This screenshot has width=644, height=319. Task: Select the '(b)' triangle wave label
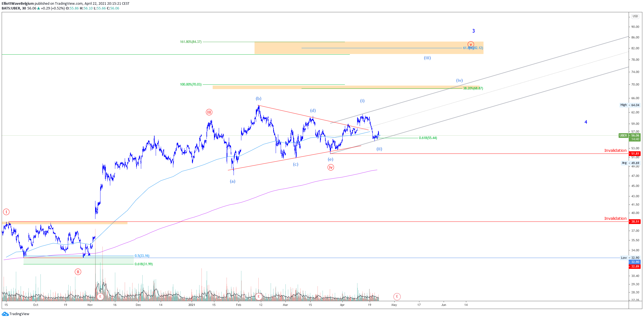tap(259, 99)
